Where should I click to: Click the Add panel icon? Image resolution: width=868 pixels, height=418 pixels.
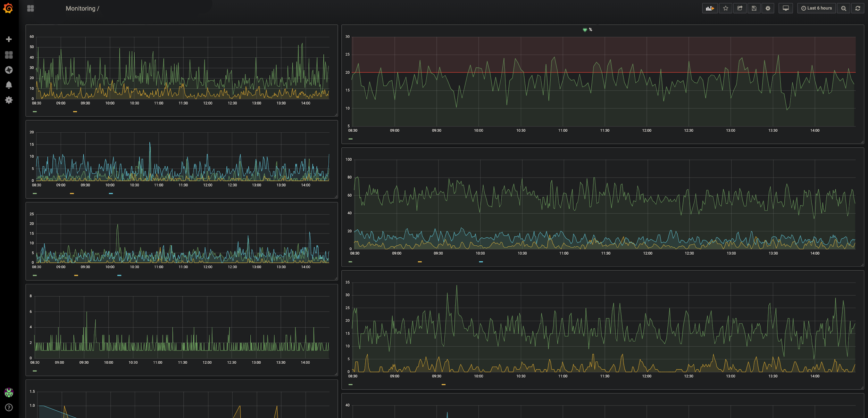click(x=710, y=8)
